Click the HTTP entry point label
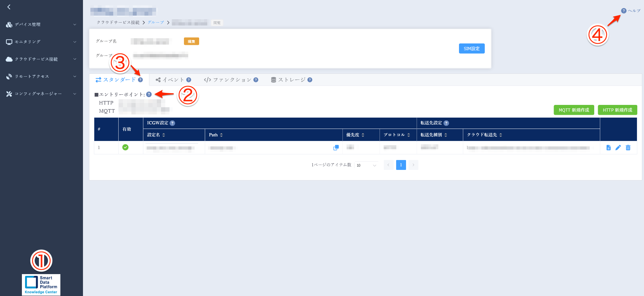Screen dimensions: 644x296 point(106,103)
